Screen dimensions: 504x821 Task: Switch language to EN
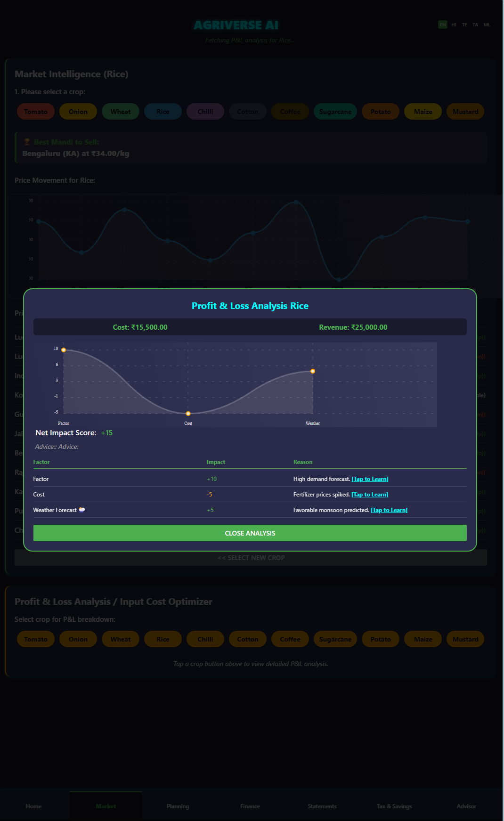[x=443, y=24]
